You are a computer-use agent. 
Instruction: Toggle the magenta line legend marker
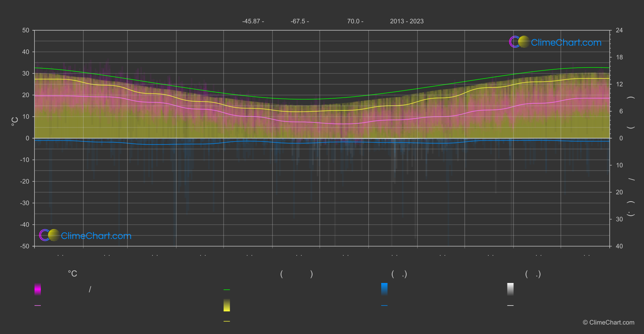(38, 306)
